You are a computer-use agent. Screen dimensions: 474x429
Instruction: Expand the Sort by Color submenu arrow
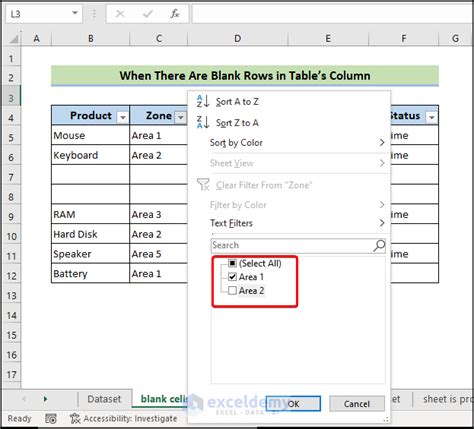click(x=382, y=143)
